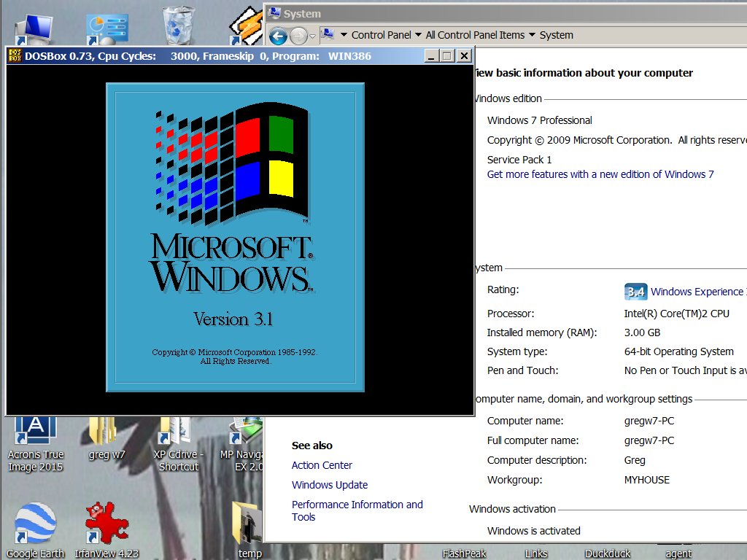Select All Control Panel Items breadcrumb

coord(475,35)
